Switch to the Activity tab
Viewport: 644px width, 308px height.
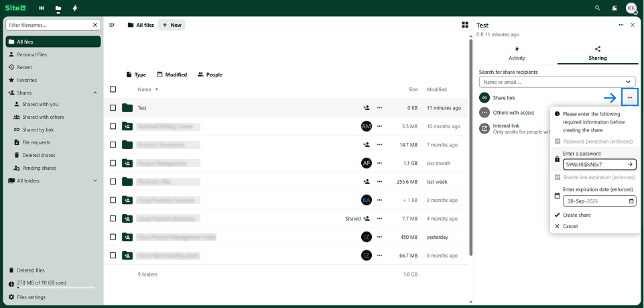[517, 53]
